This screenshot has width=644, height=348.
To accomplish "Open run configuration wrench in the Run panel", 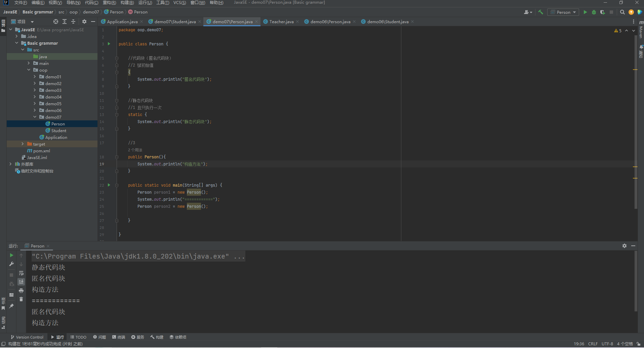I will coord(11,264).
